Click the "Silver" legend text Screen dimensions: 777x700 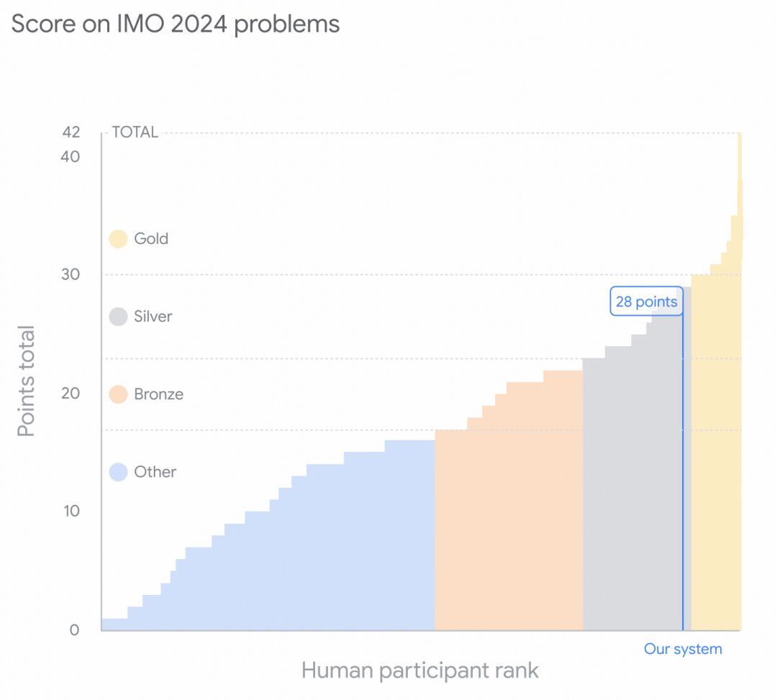coord(153,317)
